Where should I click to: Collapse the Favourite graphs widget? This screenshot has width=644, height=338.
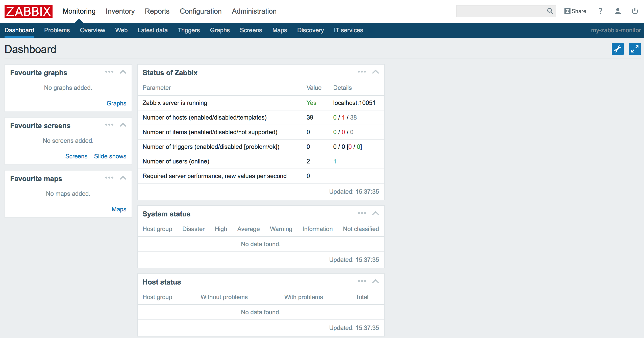point(123,72)
